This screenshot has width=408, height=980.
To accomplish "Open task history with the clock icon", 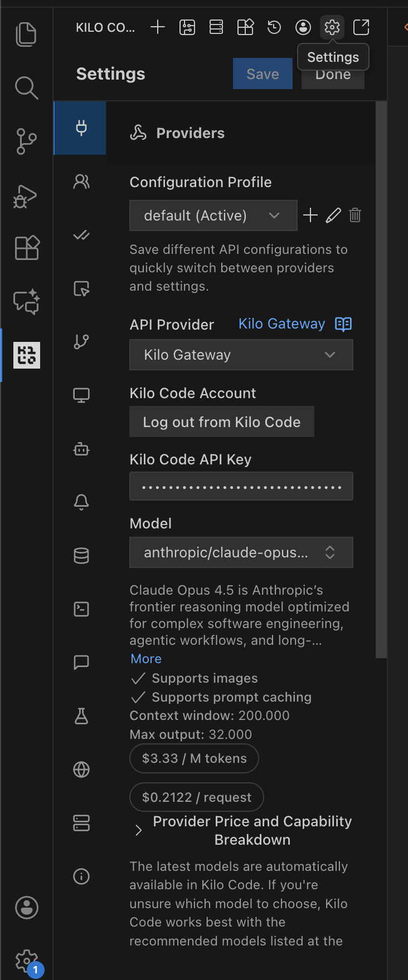I will pos(274,27).
